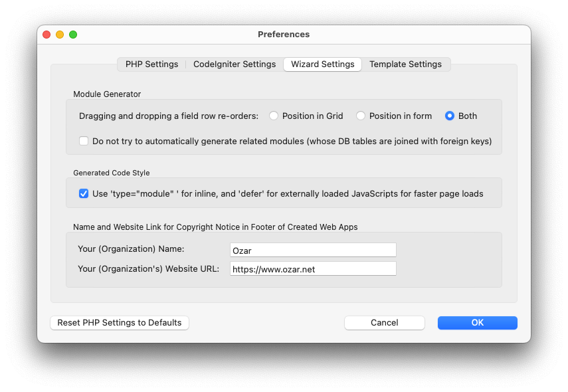The image size is (568, 392).
Task: Select the Position in form radio button
Action: click(x=361, y=116)
